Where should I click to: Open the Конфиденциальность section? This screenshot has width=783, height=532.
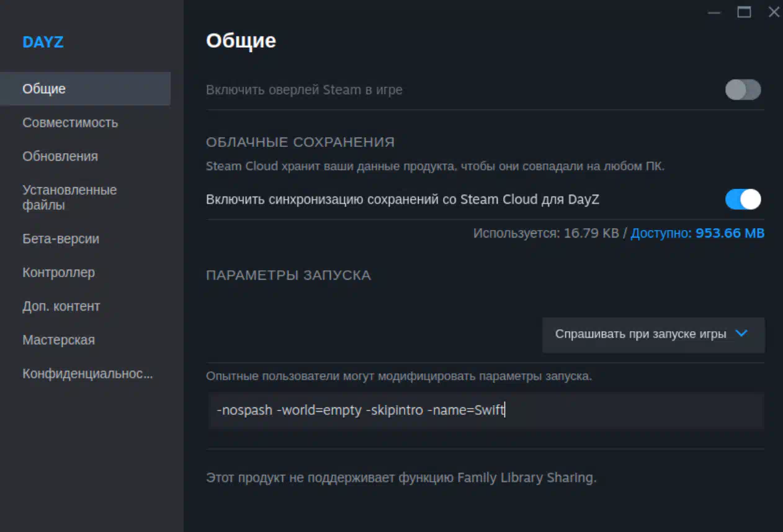click(87, 374)
